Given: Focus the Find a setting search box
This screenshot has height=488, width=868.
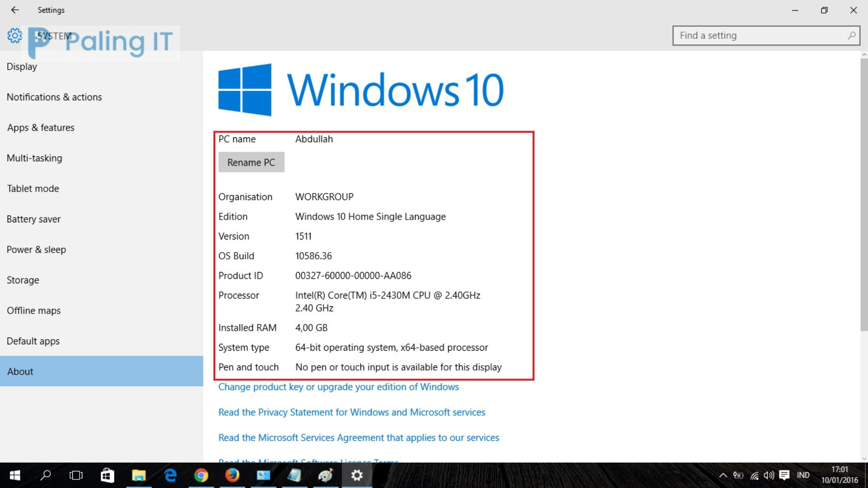Looking at the screenshot, I should [x=766, y=35].
